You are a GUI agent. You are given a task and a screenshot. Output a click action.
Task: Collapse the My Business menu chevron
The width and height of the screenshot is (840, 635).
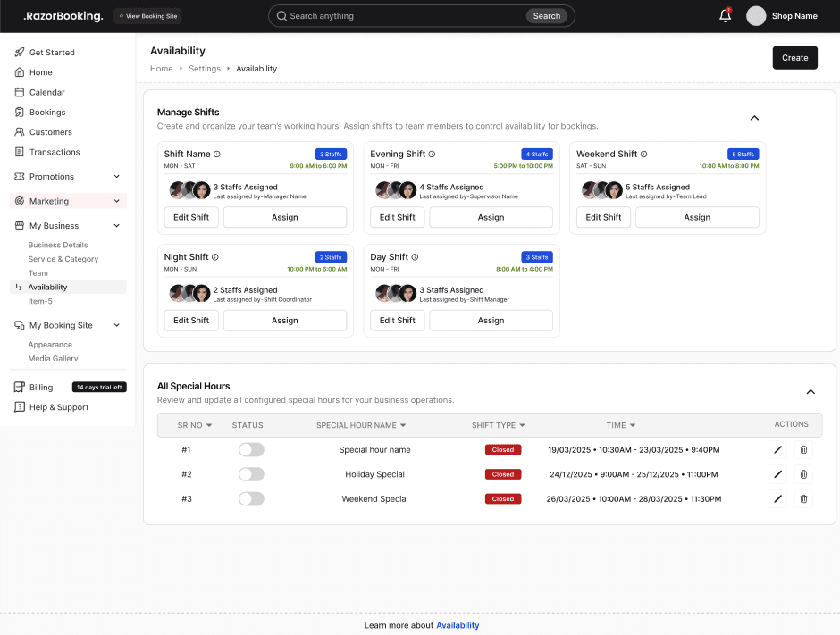click(x=117, y=225)
